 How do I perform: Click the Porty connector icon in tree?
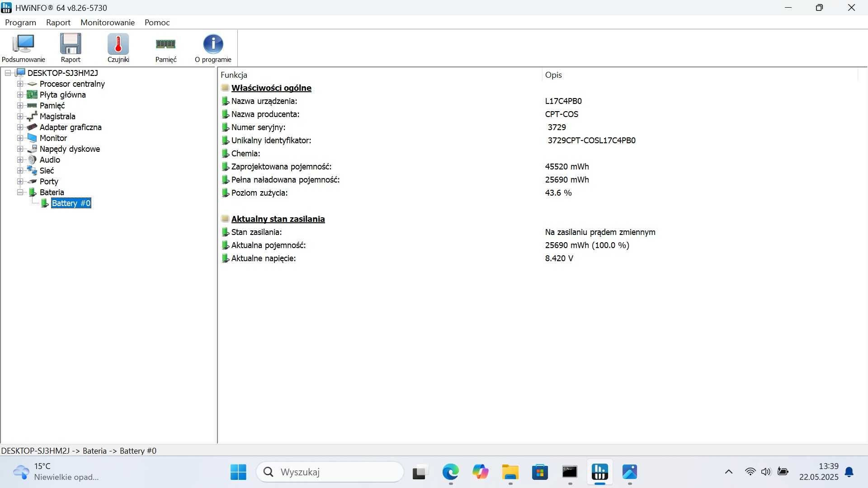click(x=32, y=181)
